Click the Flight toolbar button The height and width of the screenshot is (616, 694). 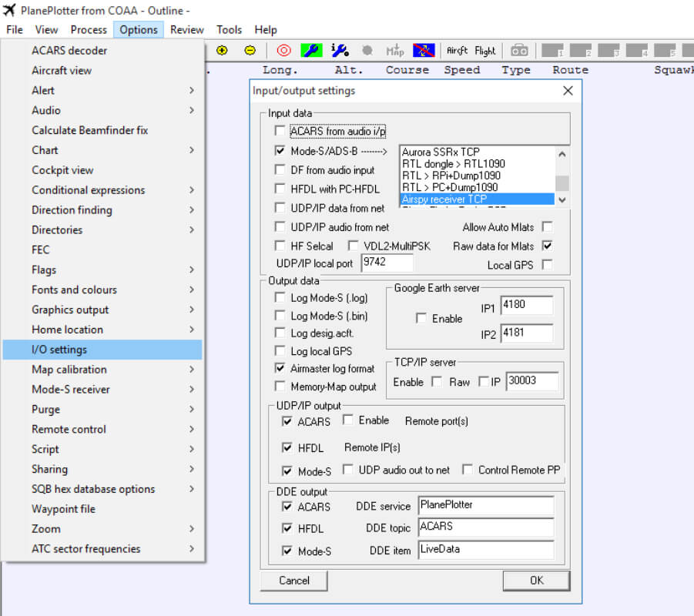coord(485,51)
